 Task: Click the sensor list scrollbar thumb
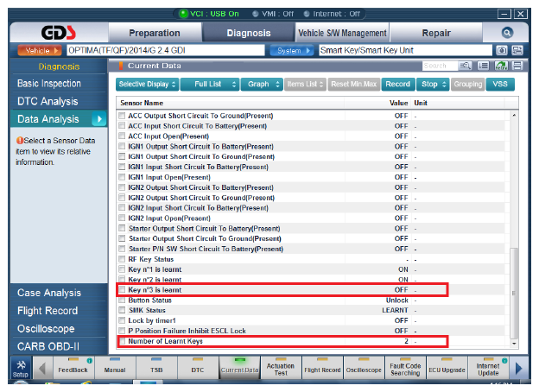[514, 293]
